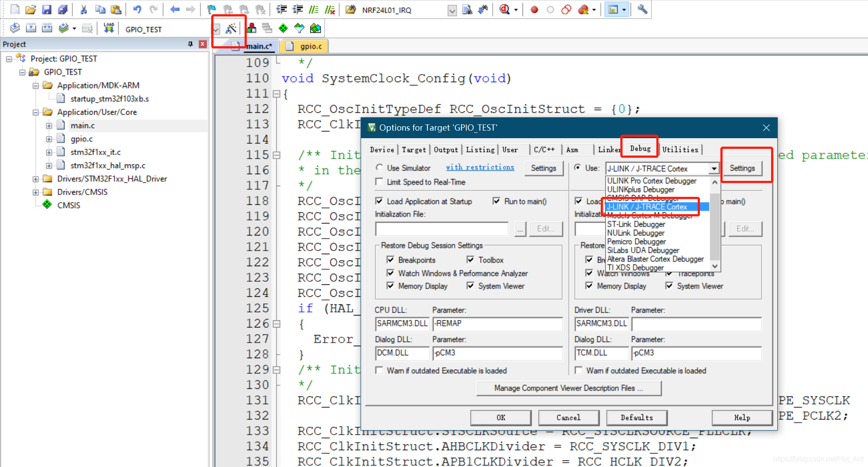The width and height of the screenshot is (868, 467).
Task: Disable all breakpoints with the double-circle icon
Action: 567,9
